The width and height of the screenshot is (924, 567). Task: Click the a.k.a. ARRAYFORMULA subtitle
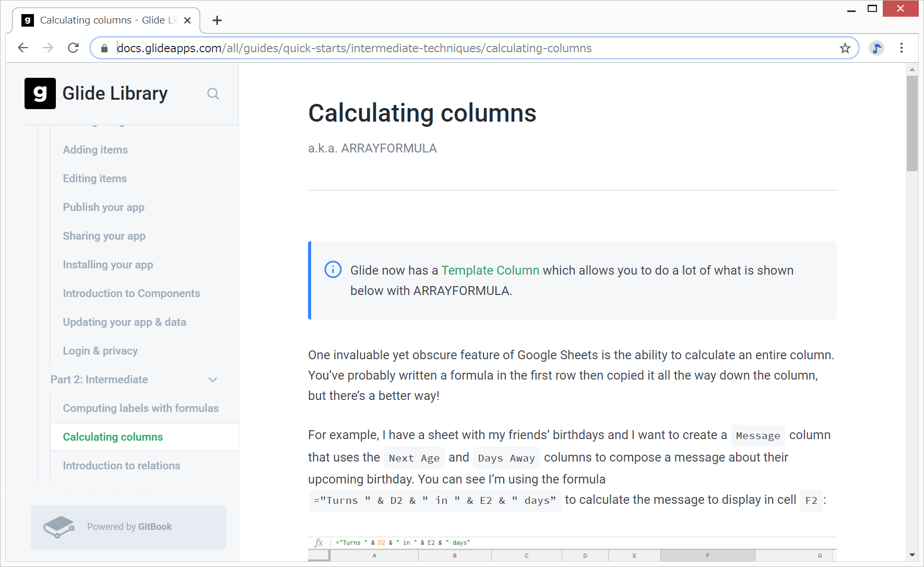(x=372, y=148)
